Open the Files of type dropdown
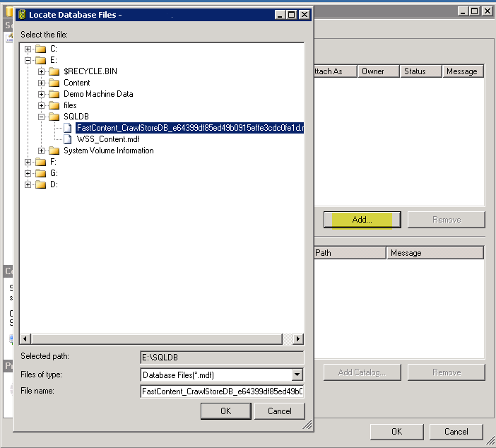Image resolution: width=496 pixels, height=448 pixels. click(297, 375)
